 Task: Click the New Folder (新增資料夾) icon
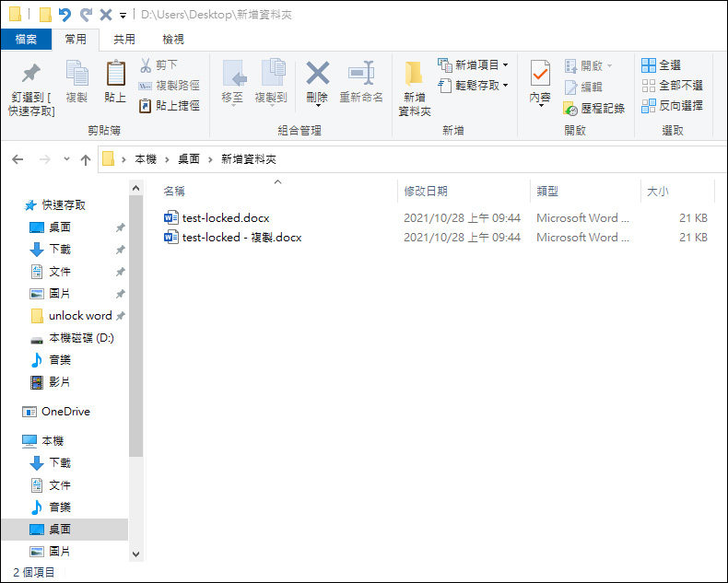(x=414, y=74)
